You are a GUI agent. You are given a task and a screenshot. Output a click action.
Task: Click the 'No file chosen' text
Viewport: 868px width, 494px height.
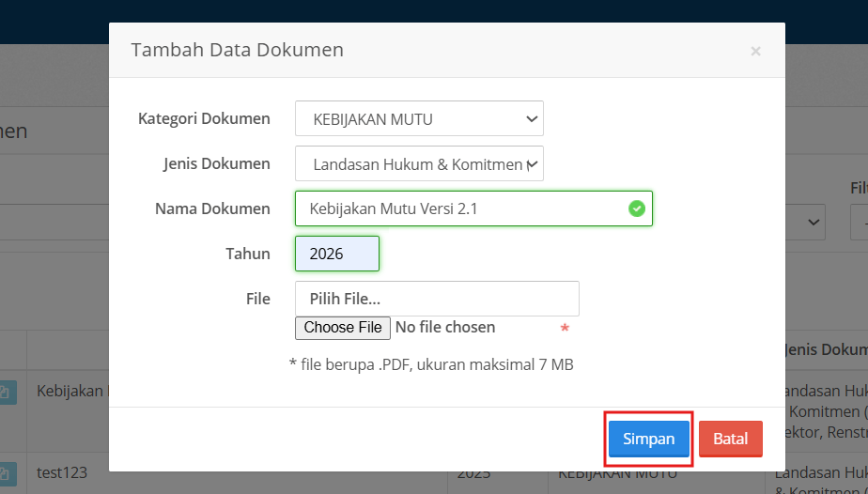pyautogui.click(x=445, y=328)
